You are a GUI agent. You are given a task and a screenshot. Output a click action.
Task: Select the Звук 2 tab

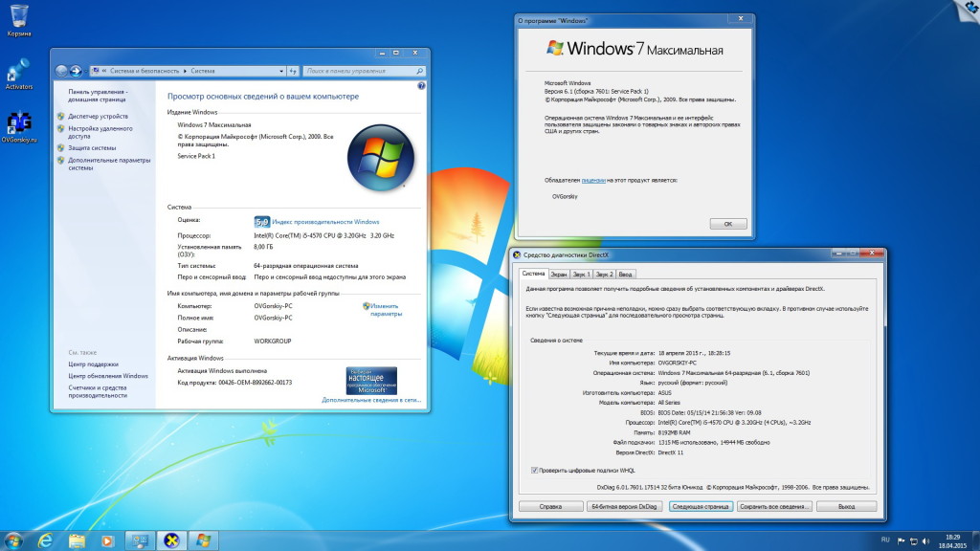[x=604, y=275]
